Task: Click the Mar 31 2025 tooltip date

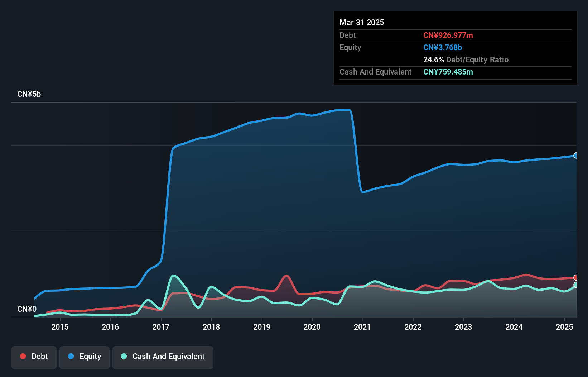Action: pyautogui.click(x=362, y=22)
